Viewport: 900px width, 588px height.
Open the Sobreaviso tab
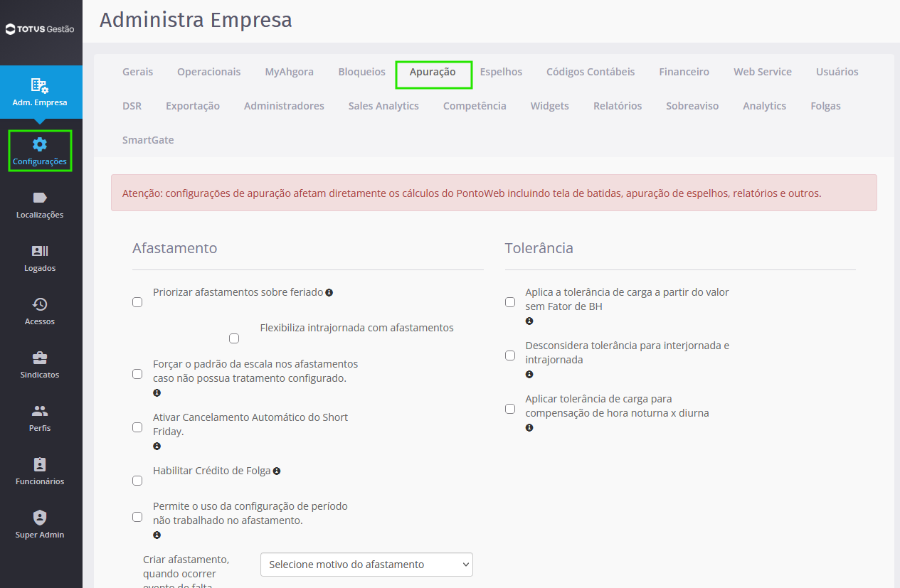(x=692, y=106)
